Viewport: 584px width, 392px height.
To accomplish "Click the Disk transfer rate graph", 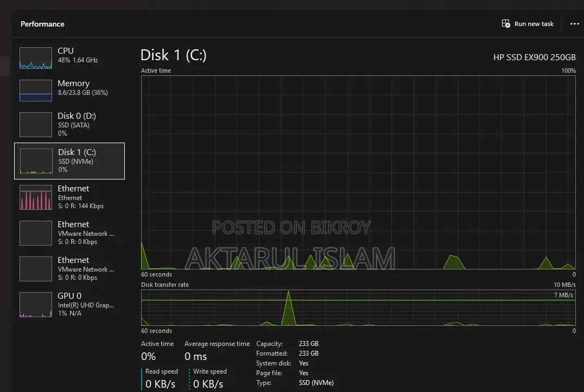I will coord(358,307).
